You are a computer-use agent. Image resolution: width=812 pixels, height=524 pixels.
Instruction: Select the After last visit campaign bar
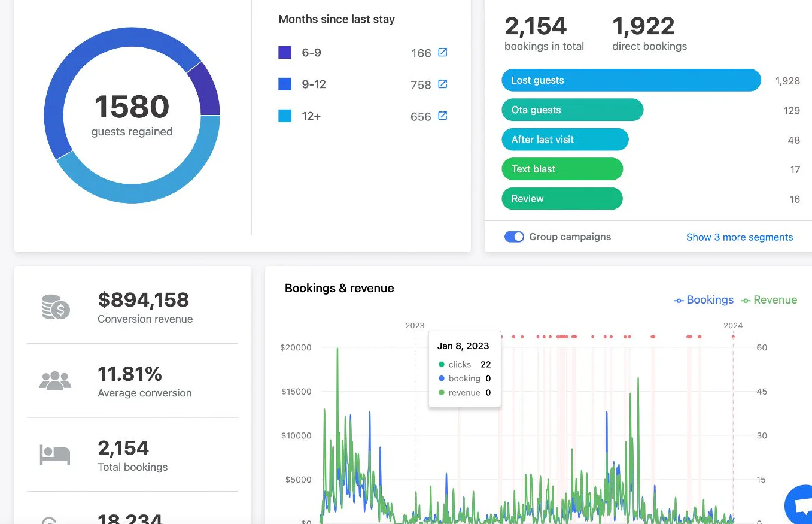click(565, 140)
